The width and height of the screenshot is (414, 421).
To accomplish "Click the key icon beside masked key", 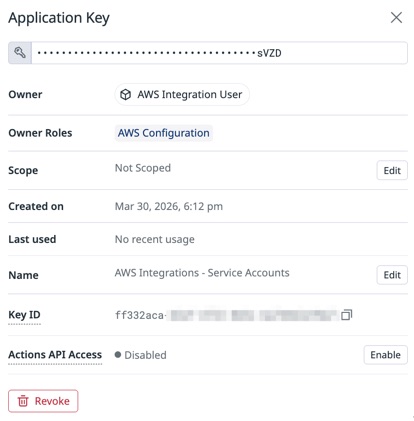I will [20, 53].
